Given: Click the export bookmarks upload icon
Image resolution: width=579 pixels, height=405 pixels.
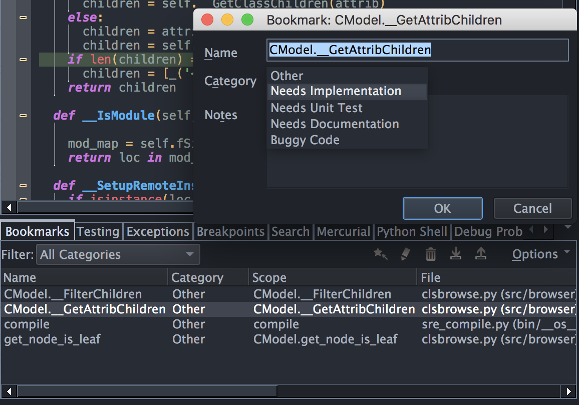Looking at the screenshot, I should (x=480, y=254).
